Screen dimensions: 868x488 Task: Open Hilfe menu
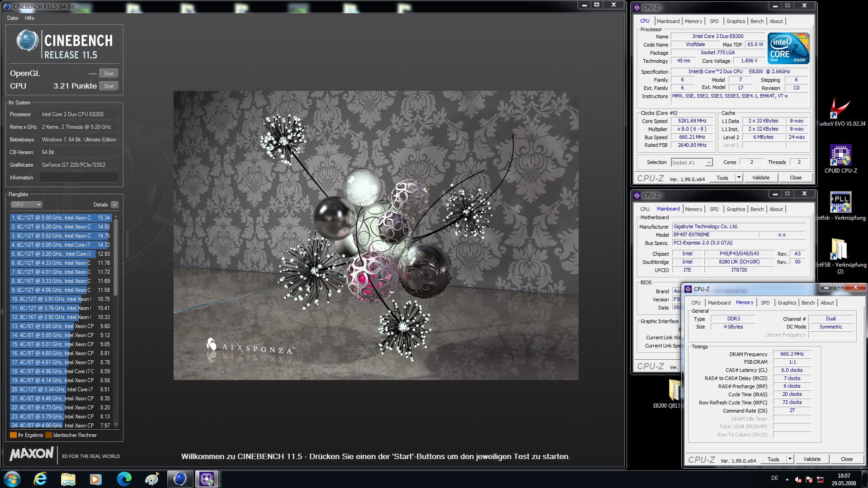pyautogui.click(x=29, y=18)
